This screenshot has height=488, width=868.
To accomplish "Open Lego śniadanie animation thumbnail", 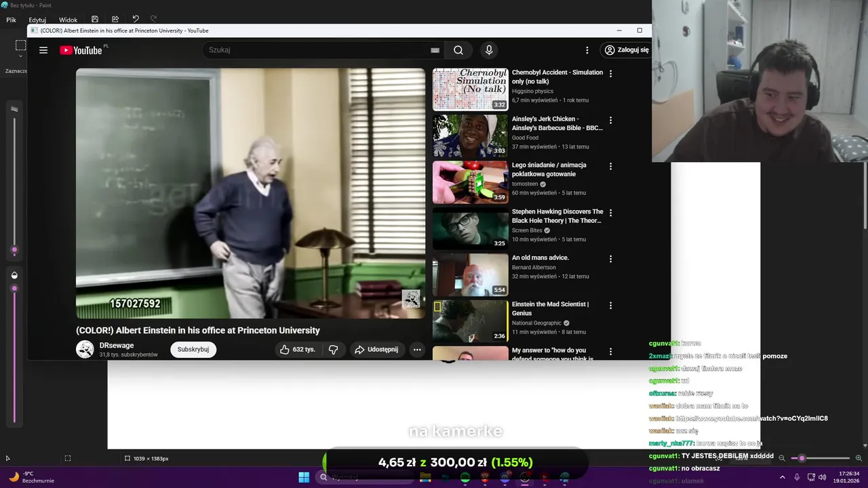I will pyautogui.click(x=470, y=182).
